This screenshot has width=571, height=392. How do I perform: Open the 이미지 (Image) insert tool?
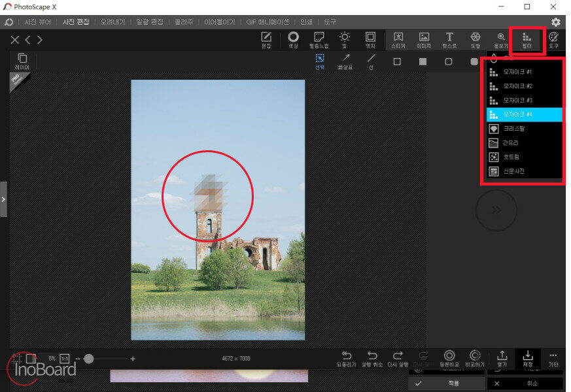(424, 40)
